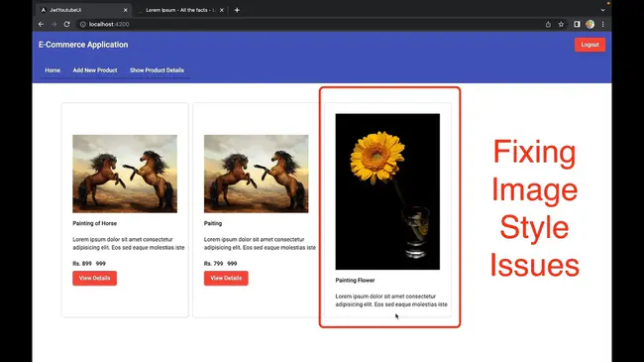Click the Paiting title text

213,223
